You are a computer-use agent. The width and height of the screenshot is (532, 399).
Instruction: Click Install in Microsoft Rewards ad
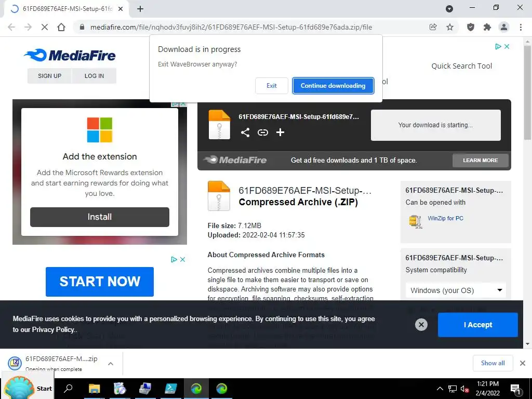(x=99, y=217)
